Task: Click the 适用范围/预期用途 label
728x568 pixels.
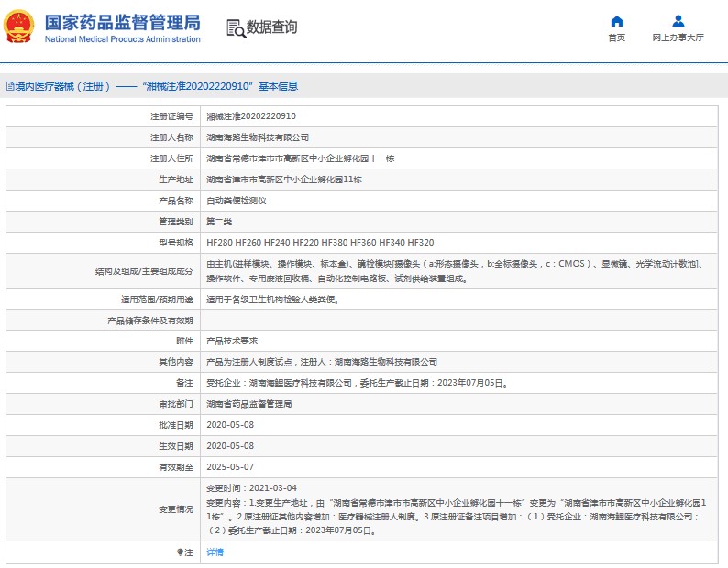Action: click(x=157, y=300)
